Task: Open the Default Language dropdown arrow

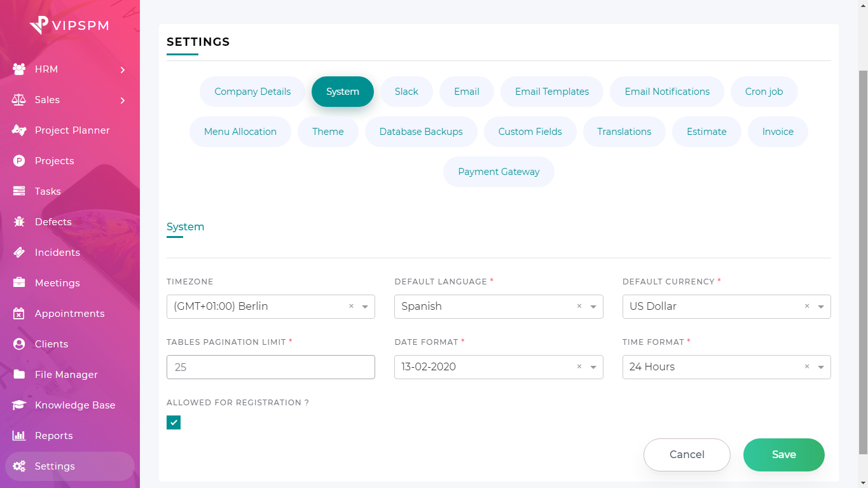Action: point(593,307)
